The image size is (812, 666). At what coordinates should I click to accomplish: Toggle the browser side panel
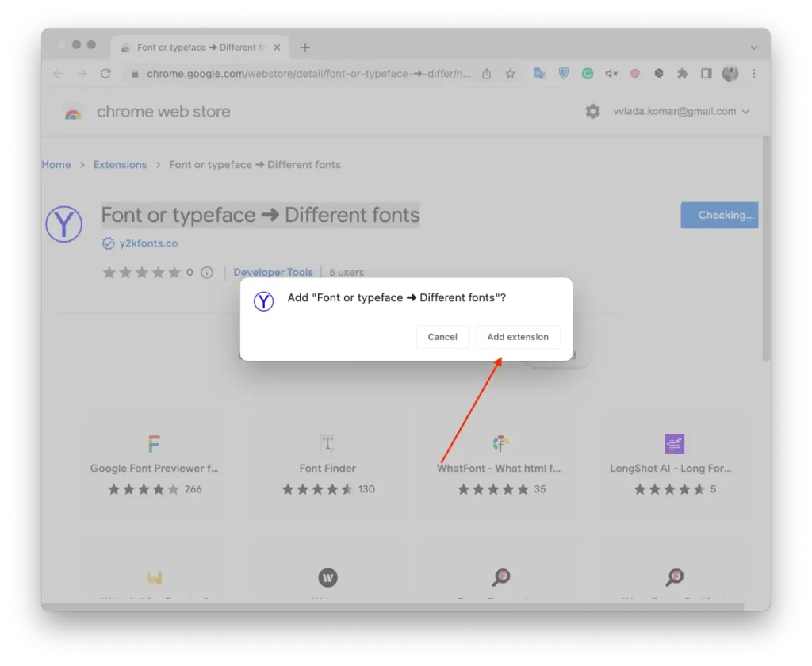[707, 74]
